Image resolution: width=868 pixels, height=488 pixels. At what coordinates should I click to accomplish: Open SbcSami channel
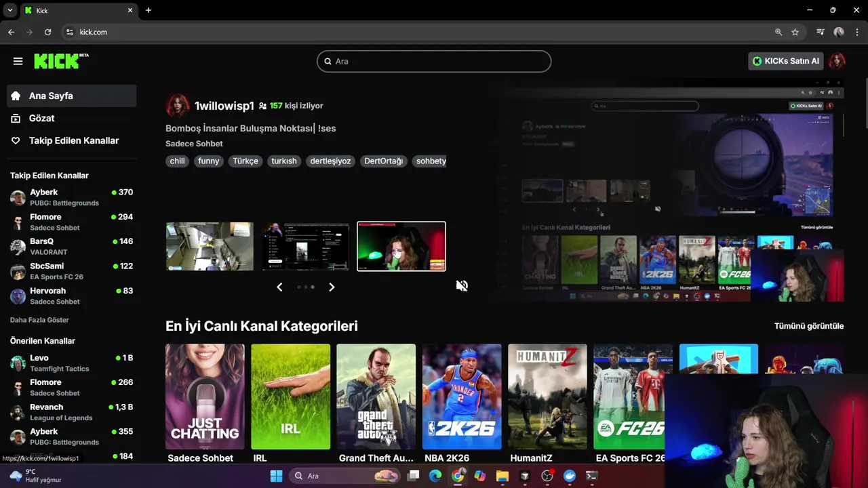click(71, 271)
